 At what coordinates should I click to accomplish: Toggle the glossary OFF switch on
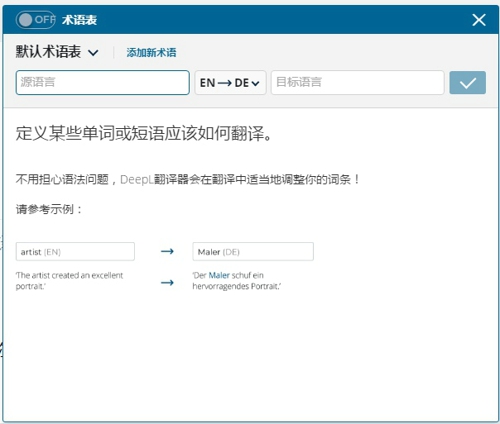click(x=35, y=20)
